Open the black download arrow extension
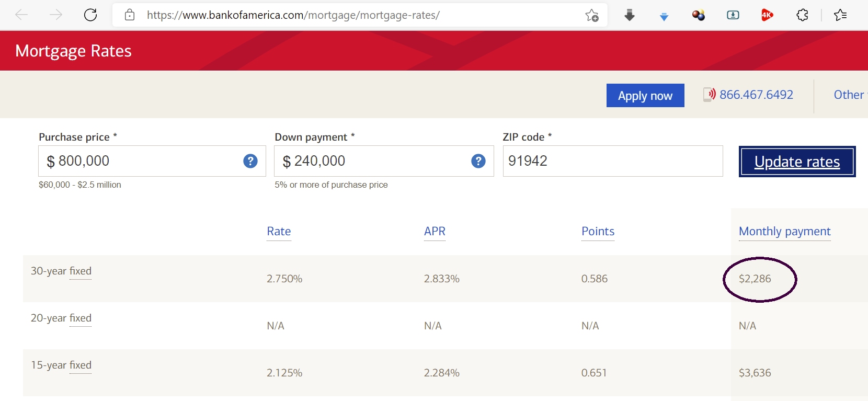The height and width of the screenshot is (401, 868). pos(630,15)
